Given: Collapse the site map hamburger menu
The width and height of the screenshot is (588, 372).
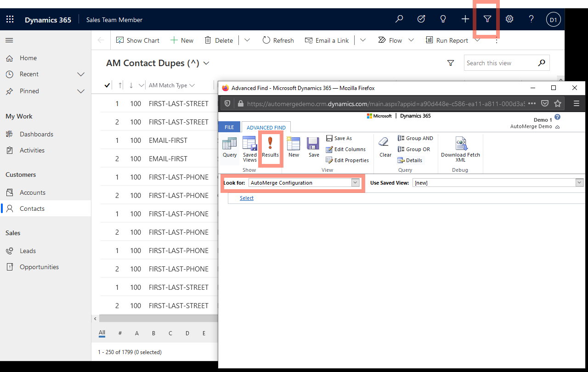Looking at the screenshot, I should pos(9,40).
